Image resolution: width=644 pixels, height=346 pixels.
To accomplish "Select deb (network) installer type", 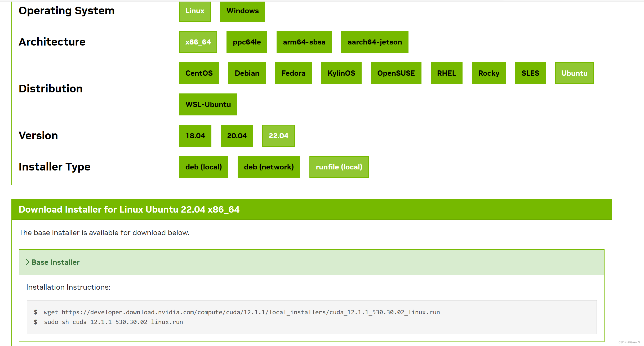I will click(269, 167).
